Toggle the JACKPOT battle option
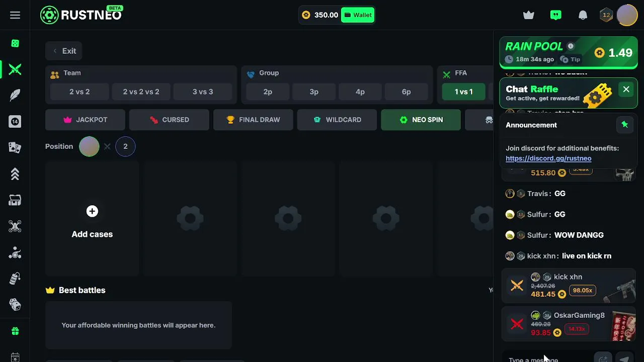644x362 pixels. coord(85,120)
